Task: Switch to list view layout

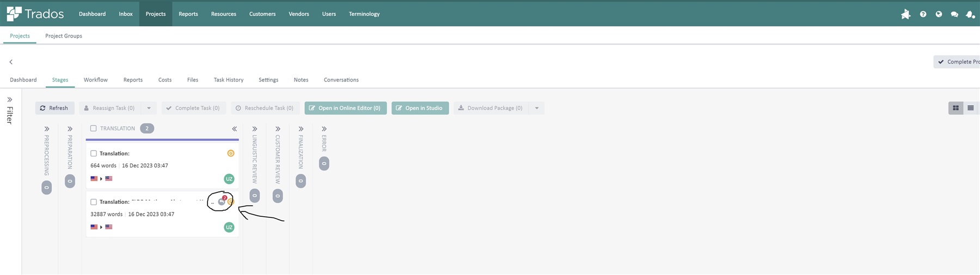Action: pos(970,108)
